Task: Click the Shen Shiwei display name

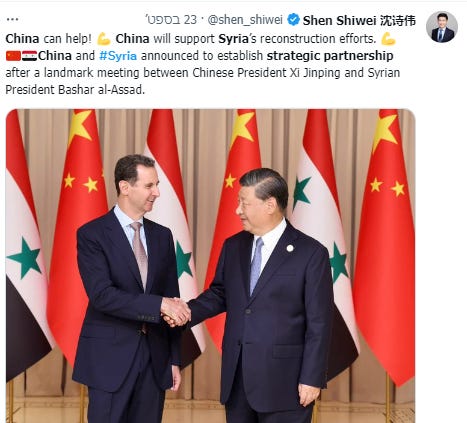Action: tap(340, 20)
